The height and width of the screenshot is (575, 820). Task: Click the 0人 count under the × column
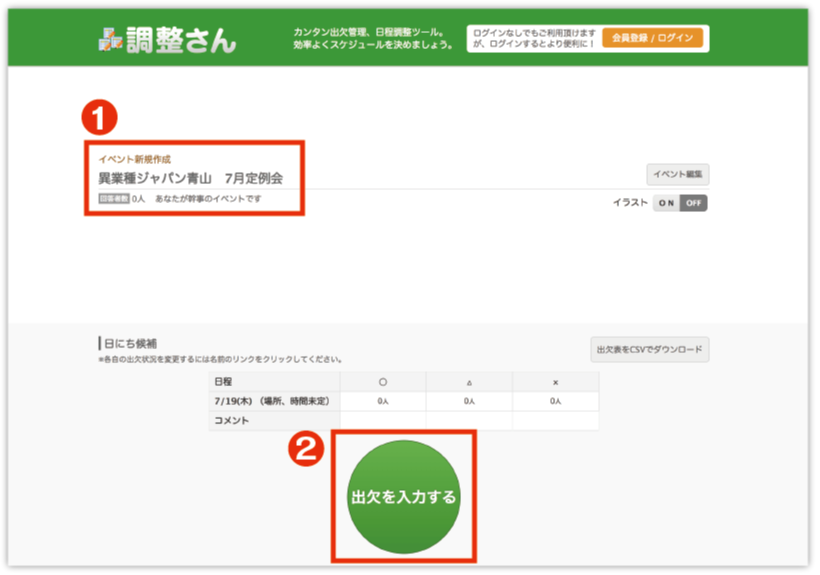click(x=555, y=401)
